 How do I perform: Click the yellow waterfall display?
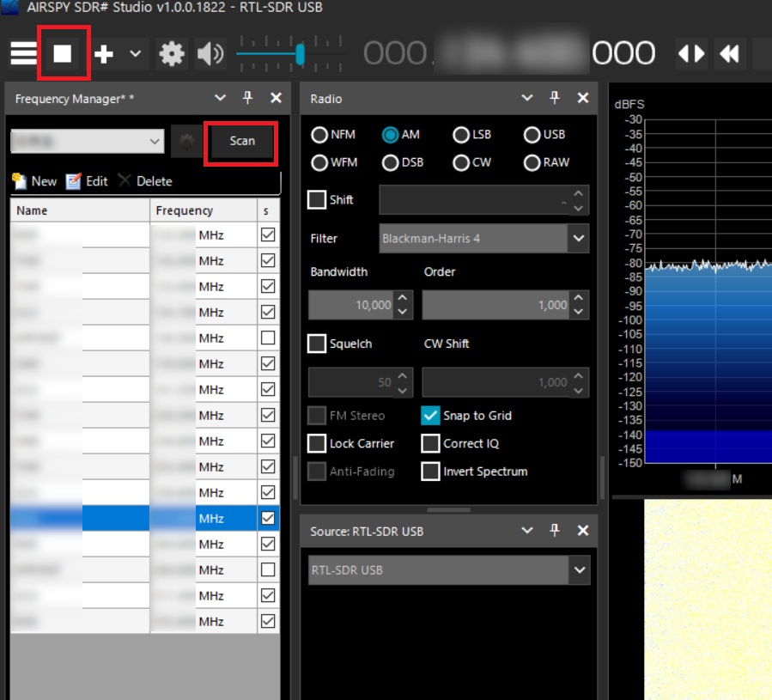[x=708, y=599]
